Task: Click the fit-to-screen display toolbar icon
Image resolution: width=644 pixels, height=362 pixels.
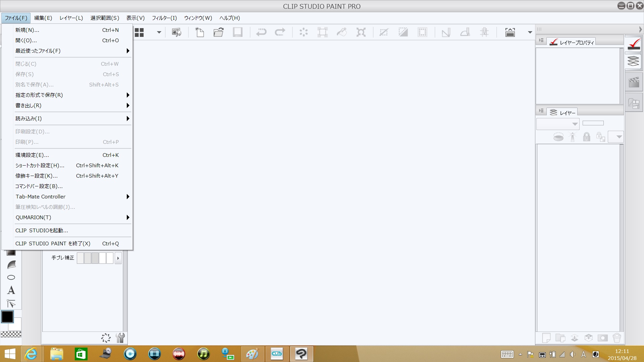Action: click(510, 32)
